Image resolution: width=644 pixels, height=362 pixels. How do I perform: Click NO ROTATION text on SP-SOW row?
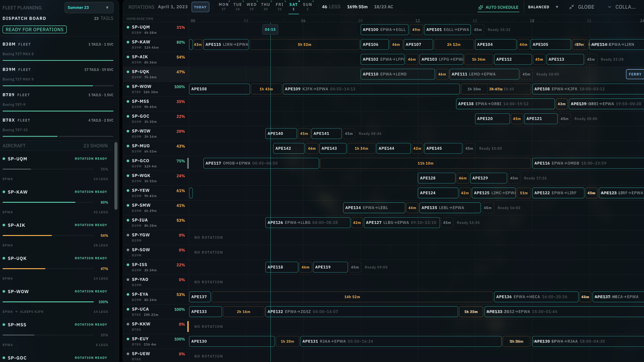[208, 252]
